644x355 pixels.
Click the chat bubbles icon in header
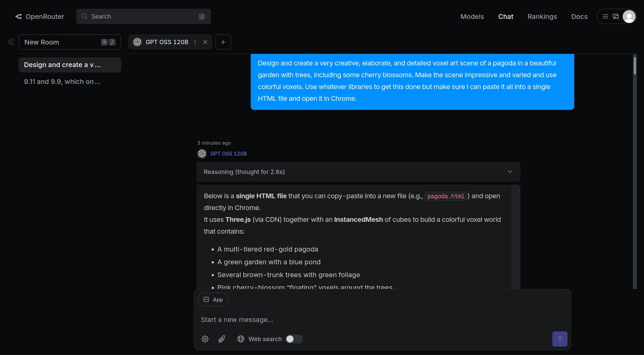point(616,17)
